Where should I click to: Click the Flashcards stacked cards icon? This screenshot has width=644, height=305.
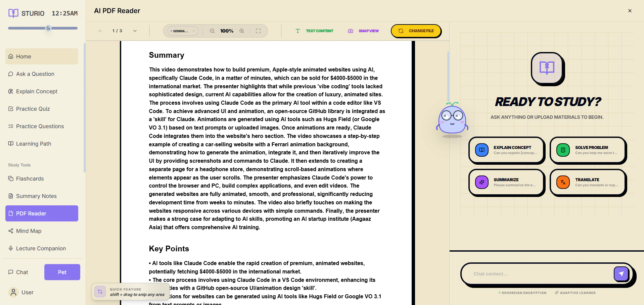click(x=11, y=179)
